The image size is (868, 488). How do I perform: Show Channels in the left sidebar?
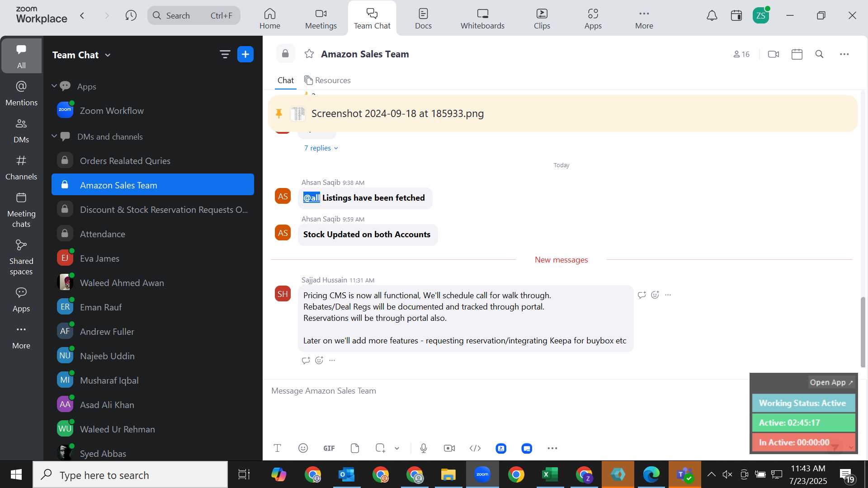tap(21, 168)
